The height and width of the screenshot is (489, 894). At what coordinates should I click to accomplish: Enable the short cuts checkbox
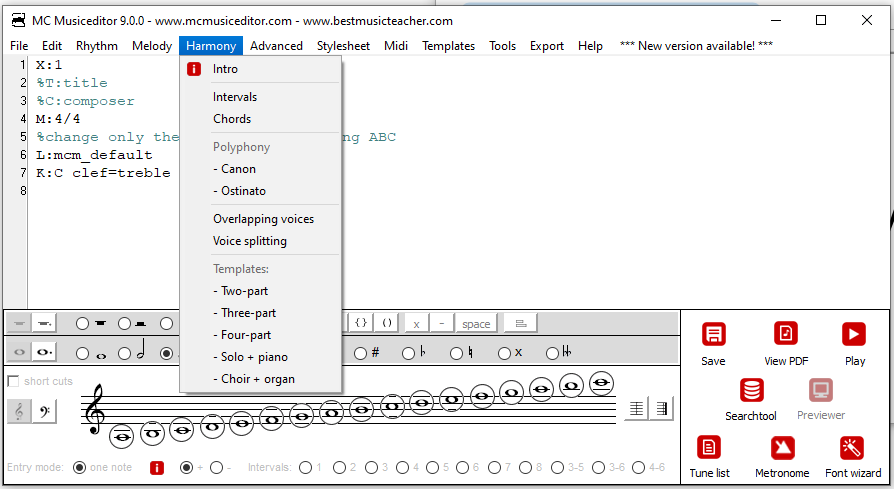[13, 381]
